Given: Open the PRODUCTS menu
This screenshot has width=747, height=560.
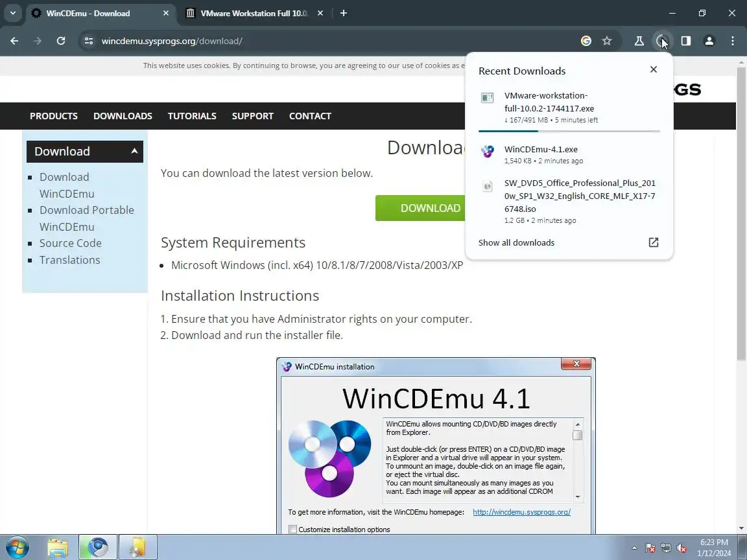Looking at the screenshot, I should click(54, 116).
